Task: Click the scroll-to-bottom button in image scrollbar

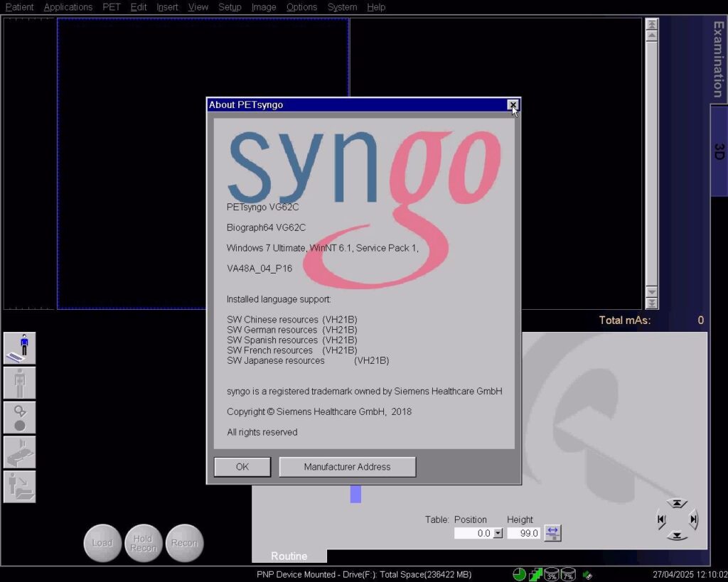Action: pos(652,303)
